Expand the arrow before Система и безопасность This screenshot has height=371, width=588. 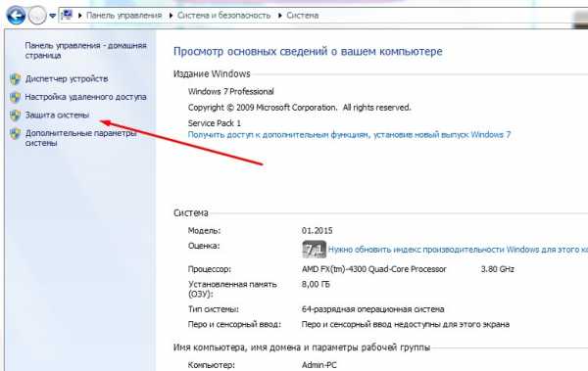tap(171, 16)
